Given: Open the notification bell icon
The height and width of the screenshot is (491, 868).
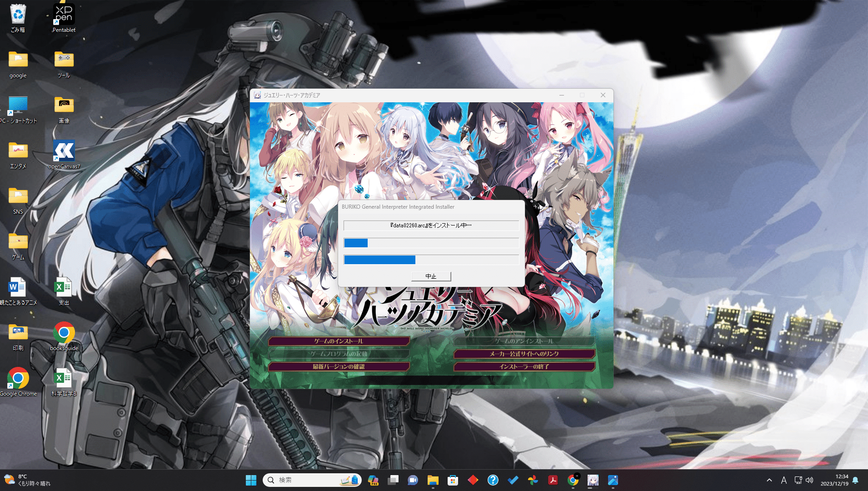Looking at the screenshot, I should 855,480.
